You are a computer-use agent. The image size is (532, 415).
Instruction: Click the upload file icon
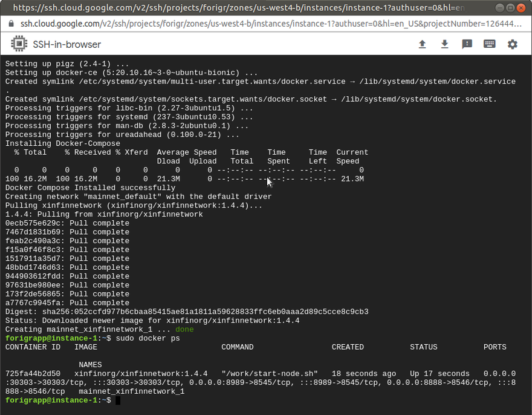coord(423,44)
